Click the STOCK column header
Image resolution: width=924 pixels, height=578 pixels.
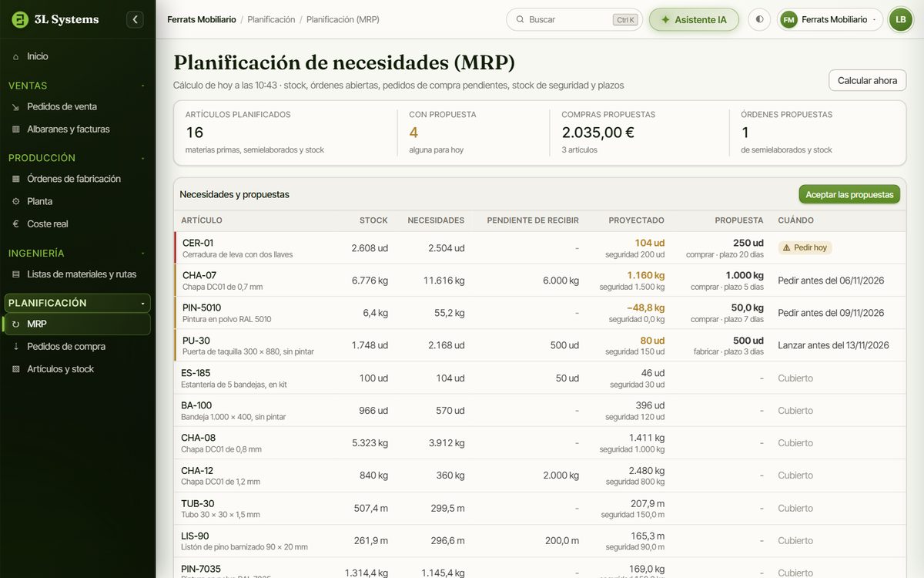coord(373,220)
